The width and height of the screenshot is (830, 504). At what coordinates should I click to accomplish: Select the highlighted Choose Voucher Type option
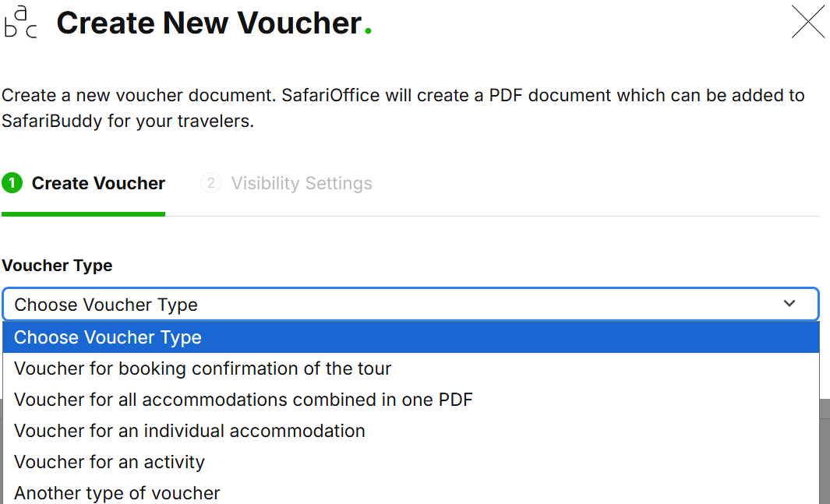[108, 337]
